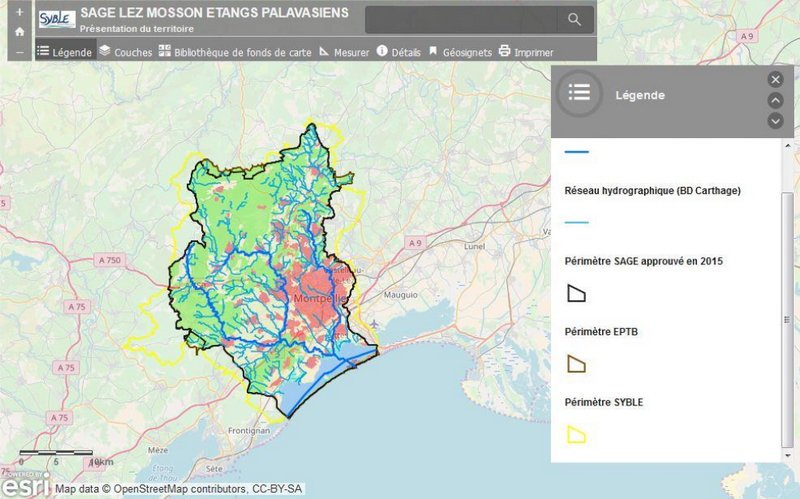Image resolution: width=800 pixels, height=499 pixels.
Task: Click the legend panel vertical scrollbar
Action: [x=787, y=319]
